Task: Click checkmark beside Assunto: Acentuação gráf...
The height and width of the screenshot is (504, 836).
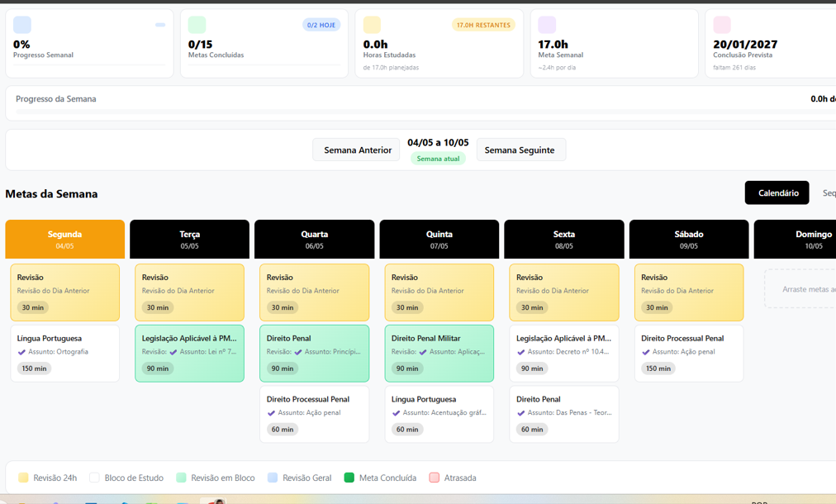Action: (396, 413)
